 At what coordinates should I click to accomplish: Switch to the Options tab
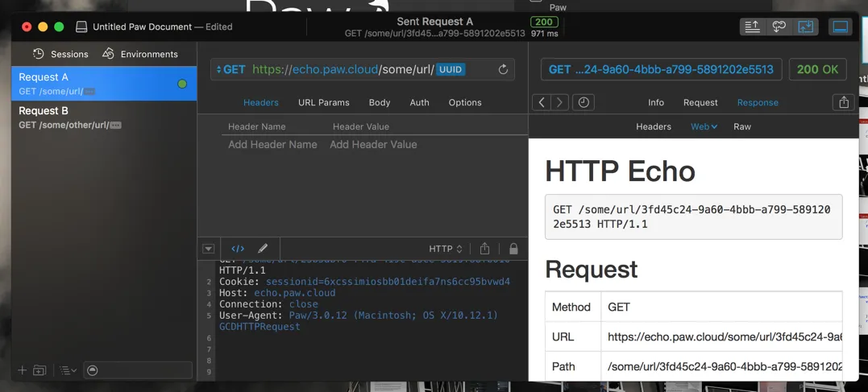point(465,102)
